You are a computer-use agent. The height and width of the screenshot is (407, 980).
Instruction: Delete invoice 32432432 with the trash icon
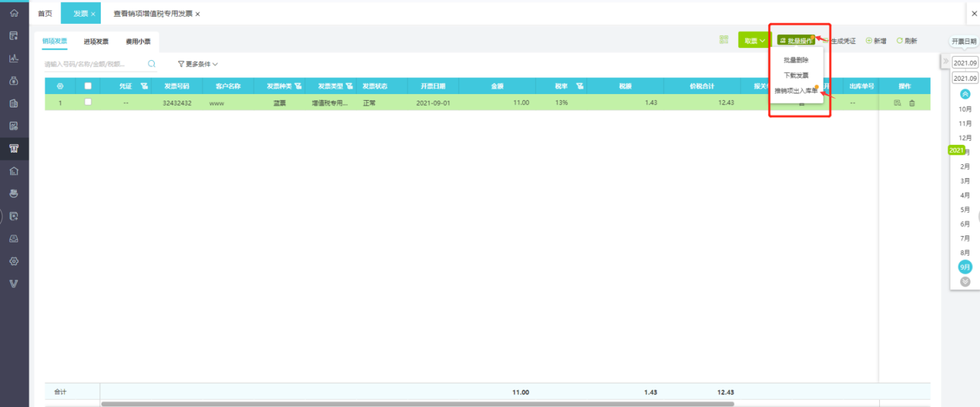point(912,103)
